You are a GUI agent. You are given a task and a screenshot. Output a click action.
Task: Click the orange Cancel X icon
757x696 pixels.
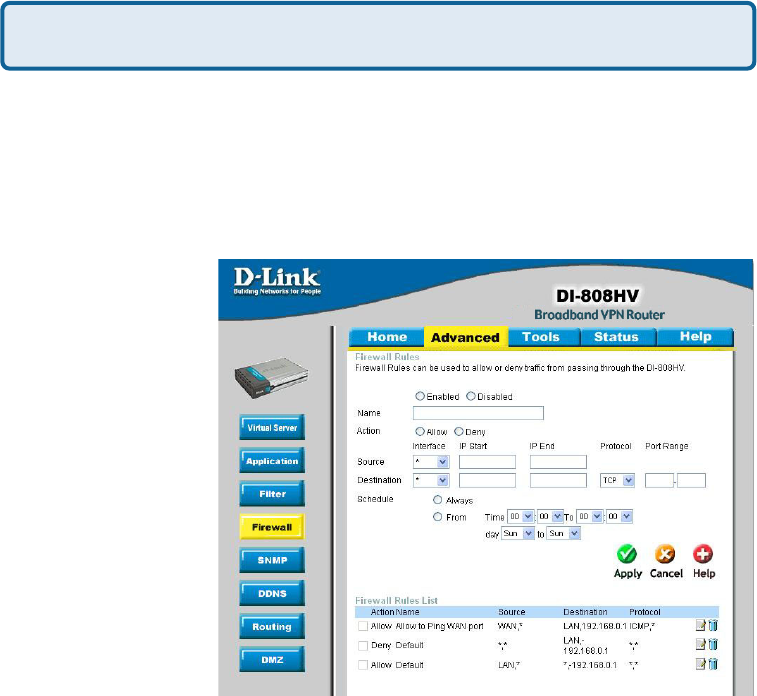tap(665, 554)
